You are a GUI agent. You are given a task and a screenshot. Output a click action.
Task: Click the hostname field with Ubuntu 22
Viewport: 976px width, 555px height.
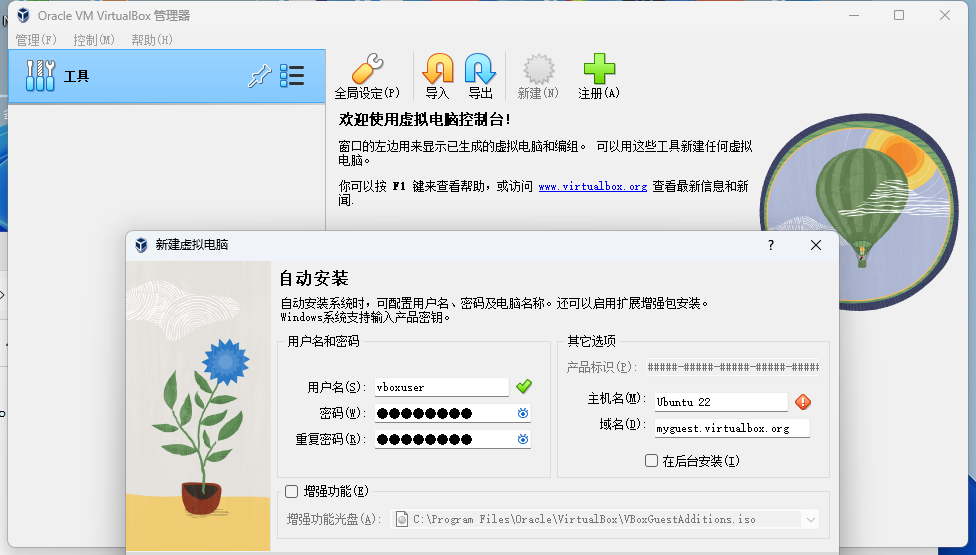click(x=721, y=402)
